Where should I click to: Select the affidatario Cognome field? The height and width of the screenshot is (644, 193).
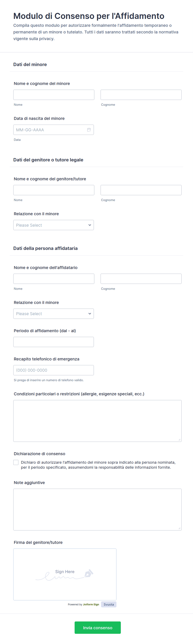click(x=141, y=279)
